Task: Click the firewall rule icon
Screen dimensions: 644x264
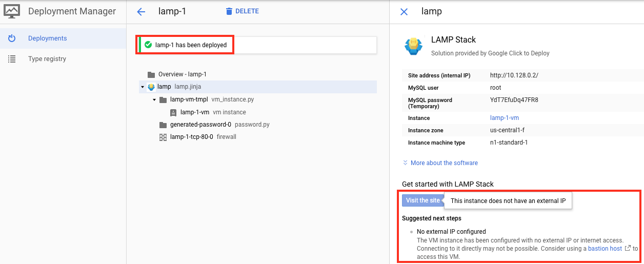Action: point(163,137)
